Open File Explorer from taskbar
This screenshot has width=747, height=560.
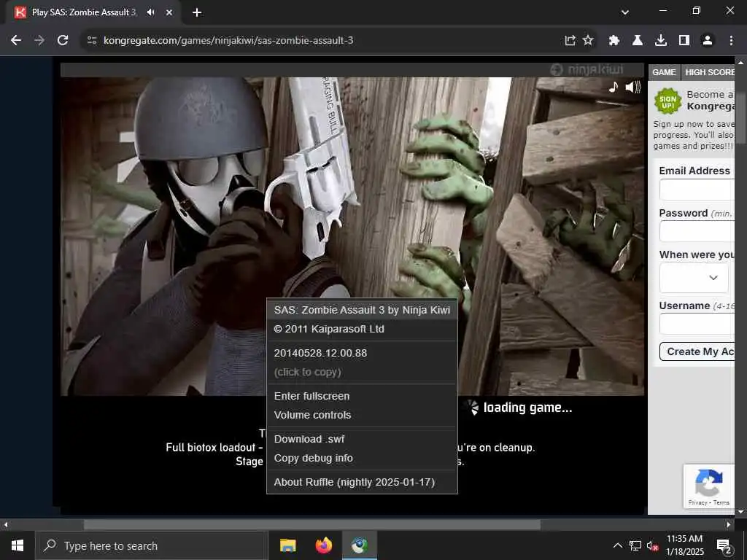(287, 545)
